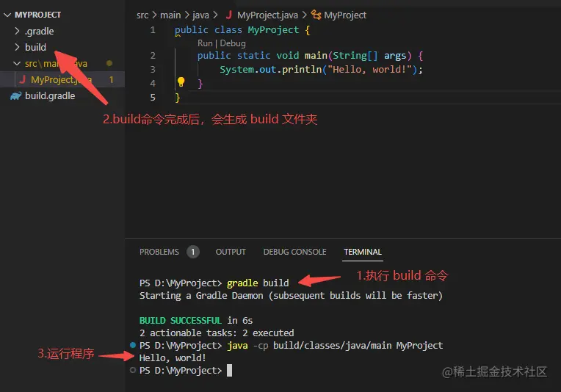This screenshot has width=561, height=392.
Task: Click the 'args' parameter in code
Action: click(395, 56)
